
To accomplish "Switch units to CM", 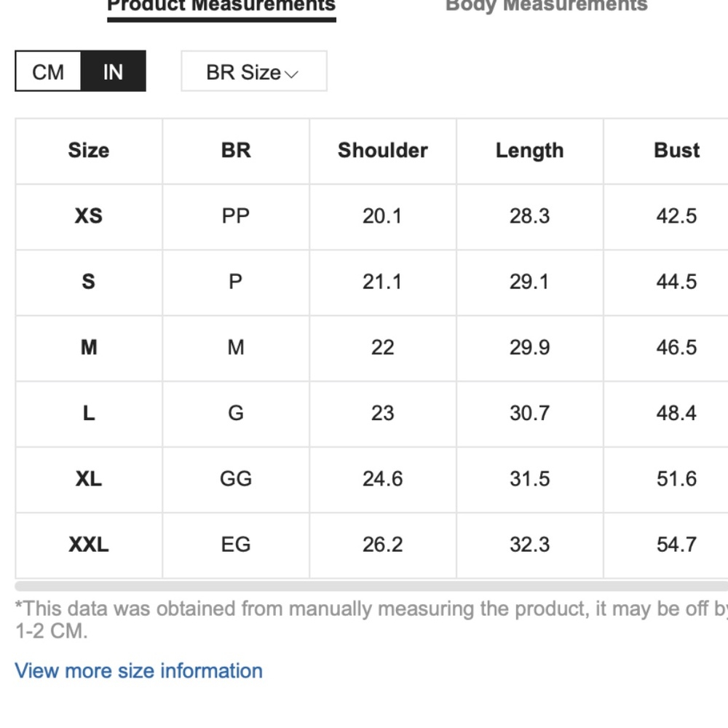I will pos(48,71).
